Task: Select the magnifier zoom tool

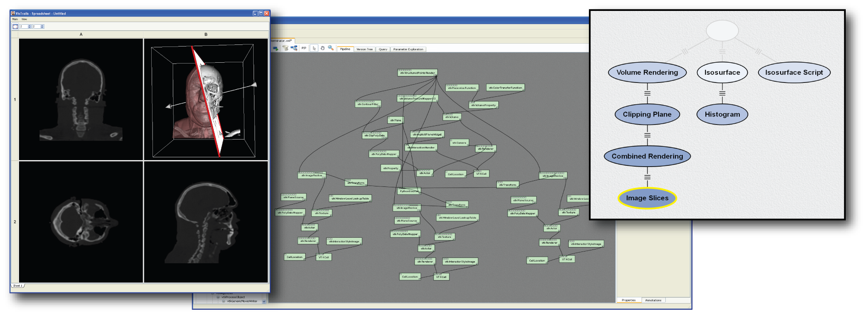Action: pos(331,48)
